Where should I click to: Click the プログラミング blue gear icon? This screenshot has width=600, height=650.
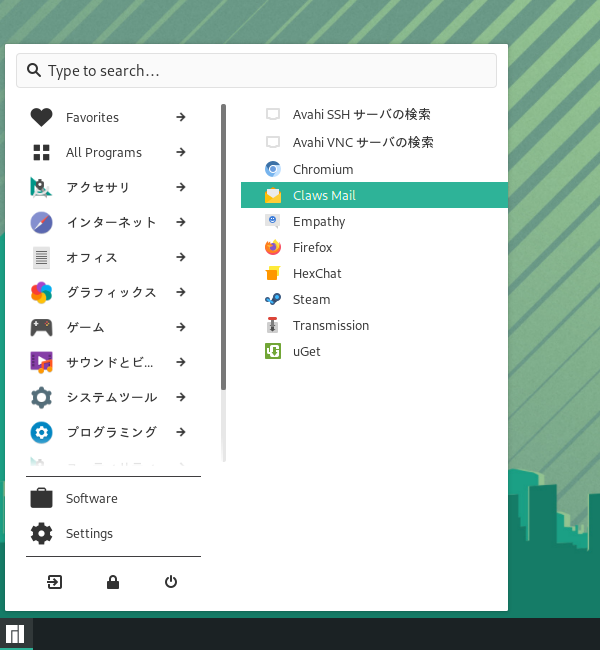tap(41, 432)
